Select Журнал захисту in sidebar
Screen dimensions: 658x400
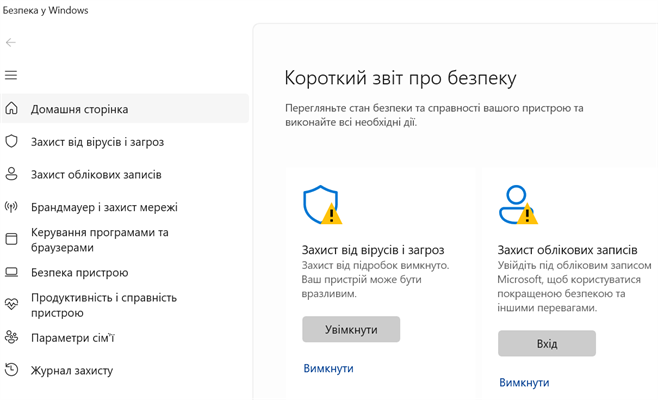[72, 370]
